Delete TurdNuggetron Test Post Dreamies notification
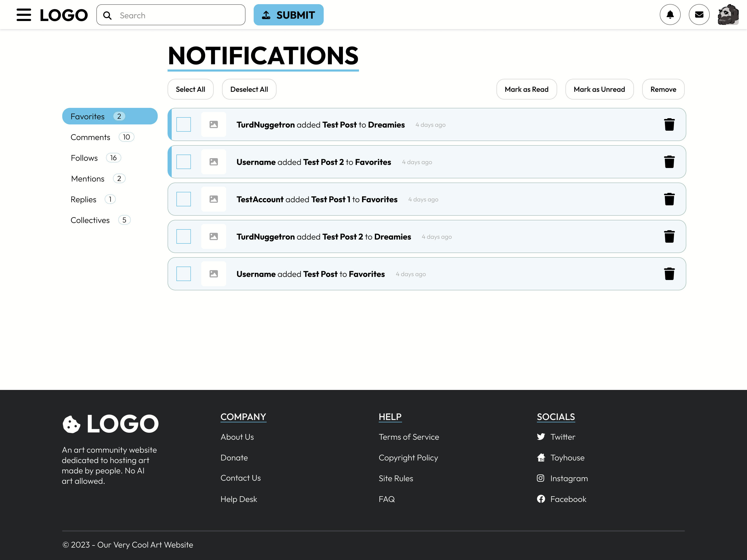Image resolution: width=747 pixels, height=560 pixels. pos(669,124)
